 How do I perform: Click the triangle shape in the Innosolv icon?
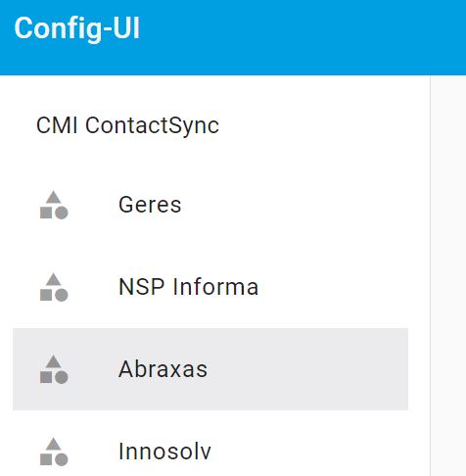(x=53, y=445)
